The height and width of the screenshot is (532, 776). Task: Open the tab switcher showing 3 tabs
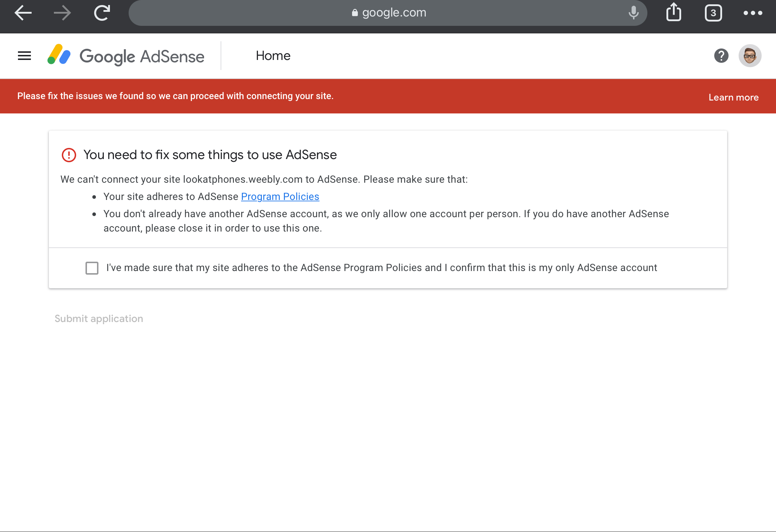(713, 13)
